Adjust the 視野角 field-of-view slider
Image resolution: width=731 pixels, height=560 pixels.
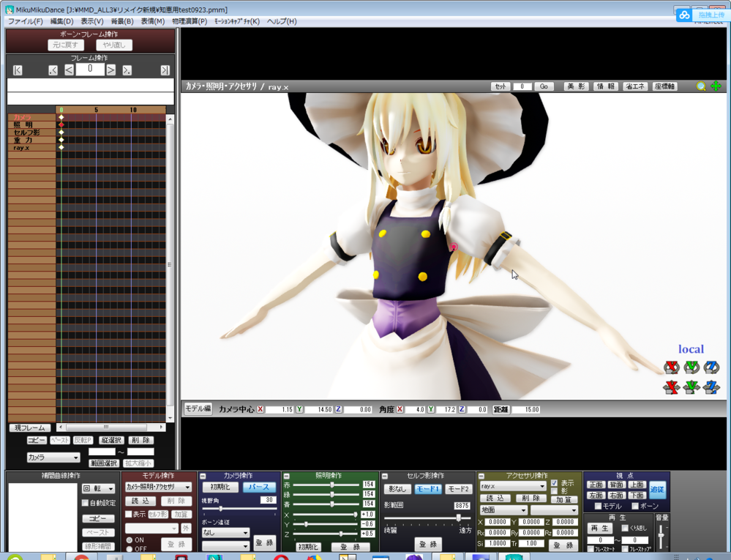[221, 508]
